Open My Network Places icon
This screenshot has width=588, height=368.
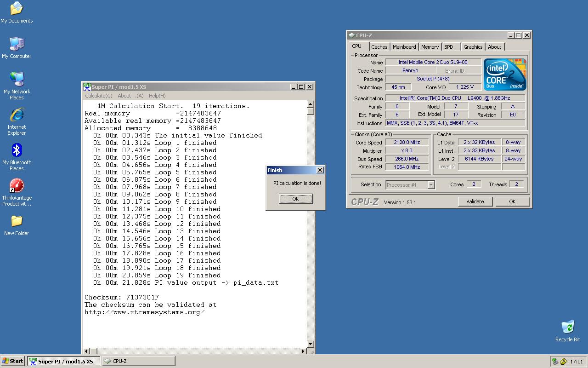point(17,86)
